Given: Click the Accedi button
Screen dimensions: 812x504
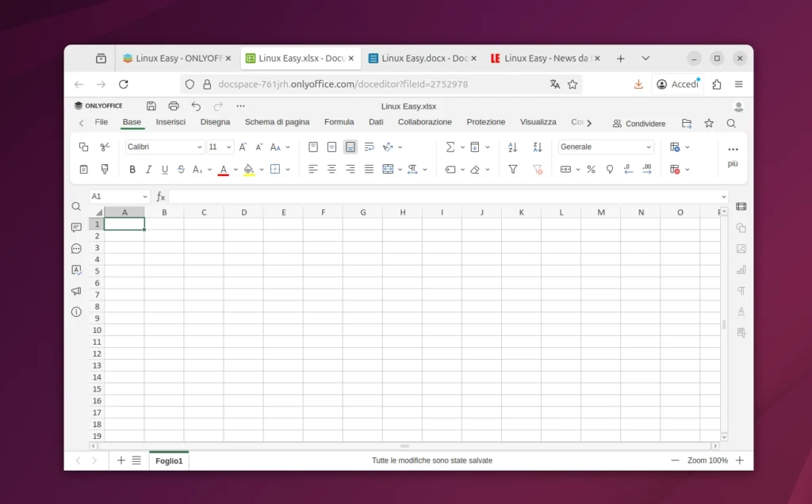Looking at the screenshot, I should [x=676, y=85].
